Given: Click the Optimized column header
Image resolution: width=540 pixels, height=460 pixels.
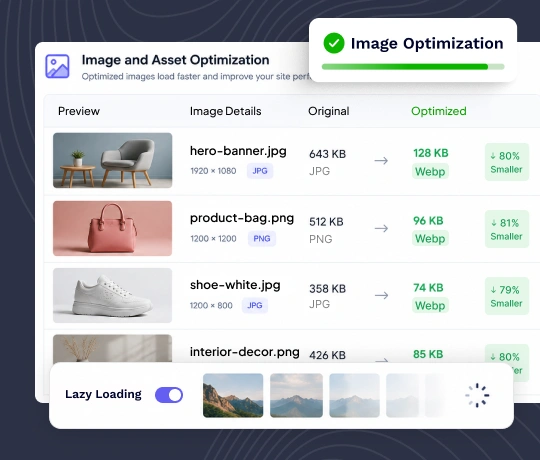Looking at the screenshot, I should [439, 111].
